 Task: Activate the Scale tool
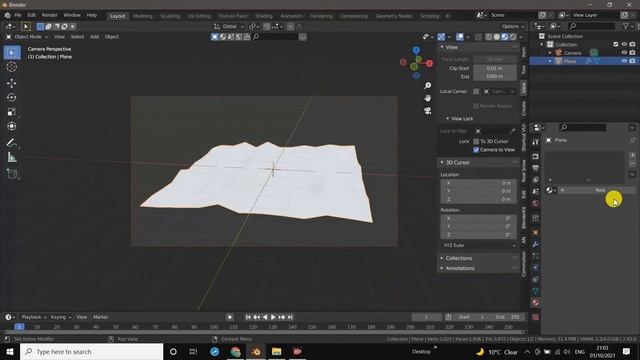click(11, 112)
